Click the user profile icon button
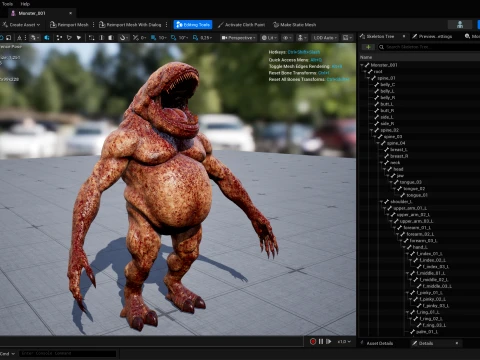 click(460, 25)
